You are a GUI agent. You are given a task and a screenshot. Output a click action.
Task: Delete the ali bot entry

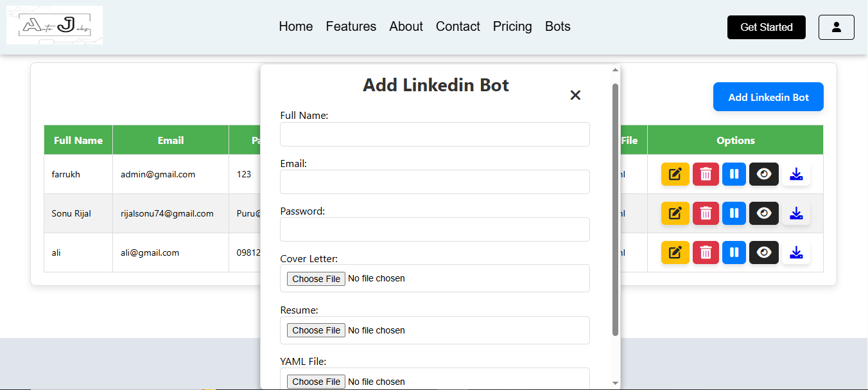point(706,253)
